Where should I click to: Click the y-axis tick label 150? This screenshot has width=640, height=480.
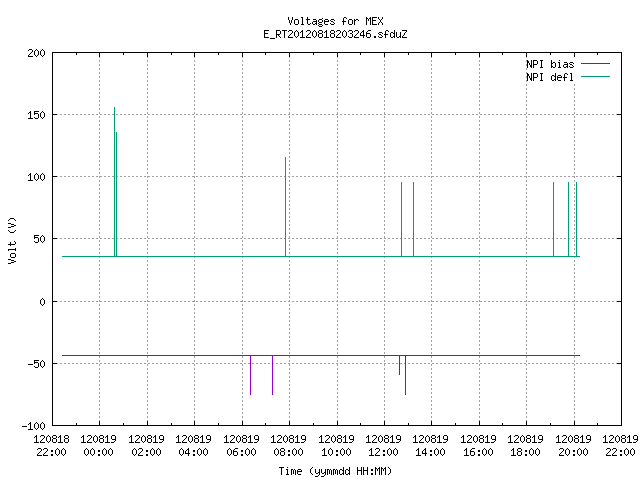click(36, 115)
